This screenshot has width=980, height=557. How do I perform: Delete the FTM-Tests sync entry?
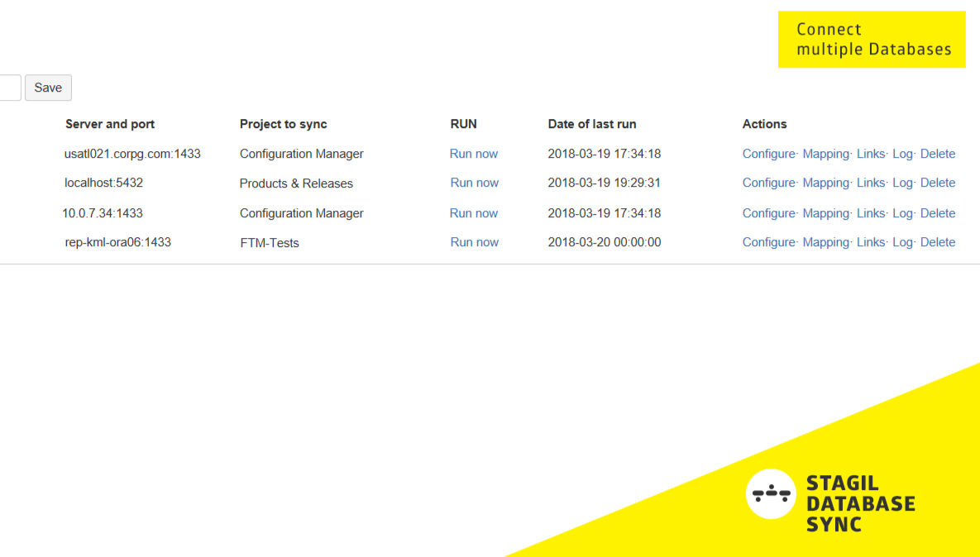[x=937, y=242]
